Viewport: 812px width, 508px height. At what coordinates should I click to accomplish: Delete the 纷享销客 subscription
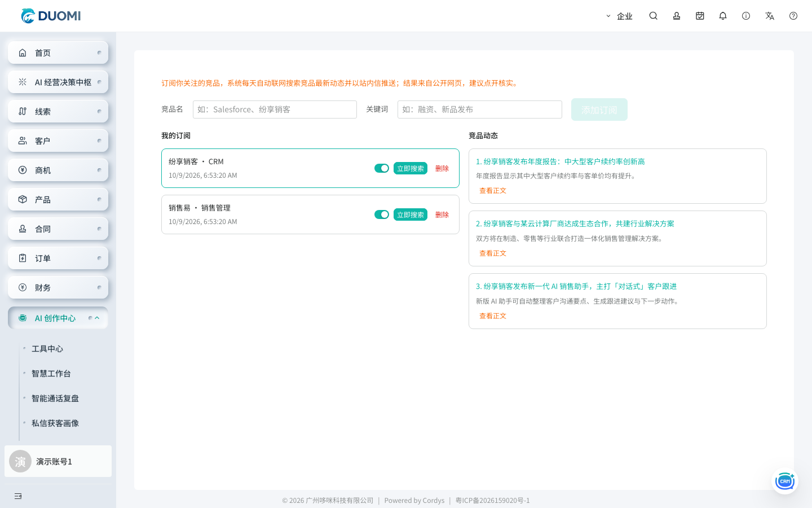[442, 168]
